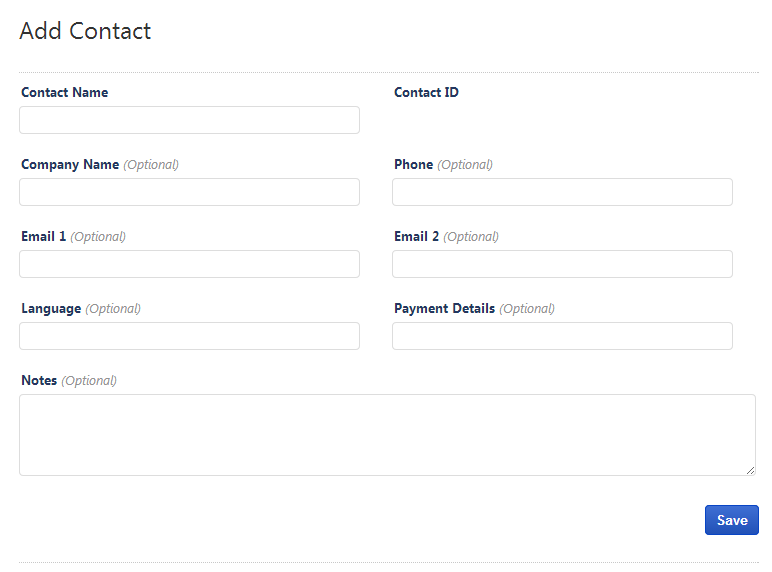Click the Notes textarea resize handle
The width and height of the screenshot is (772, 572).
pyautogui.click(x=750, y=470)
